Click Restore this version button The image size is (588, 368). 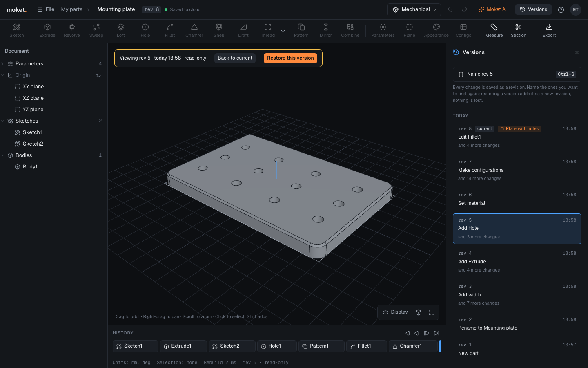click(290, 58)
